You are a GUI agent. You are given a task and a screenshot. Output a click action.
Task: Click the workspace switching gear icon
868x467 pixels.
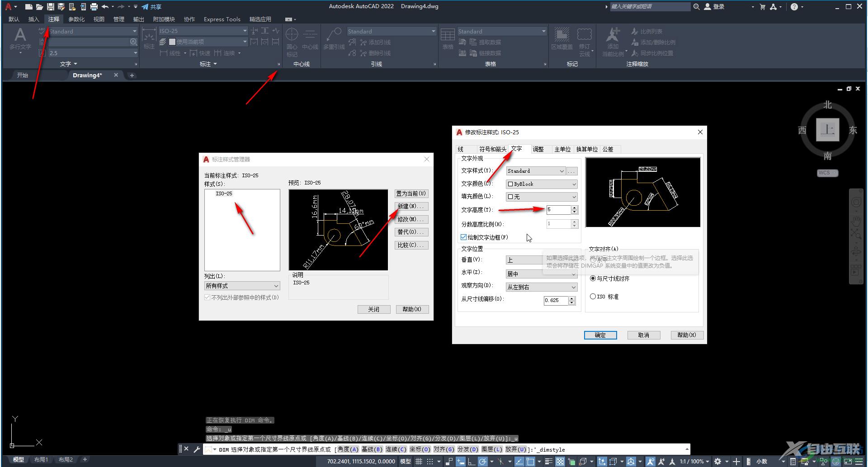tap(717, 462)
